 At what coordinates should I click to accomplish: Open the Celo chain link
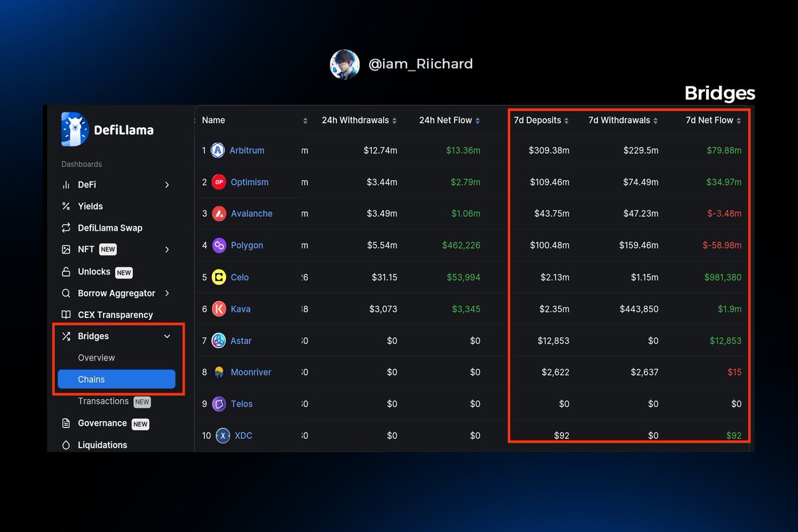pyautogui.click(x=240, y=277)
